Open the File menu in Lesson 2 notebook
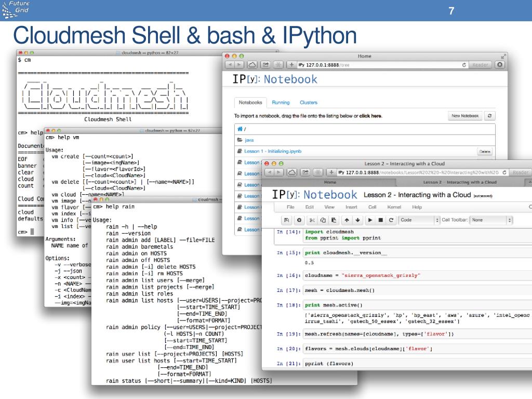The height and width of the screenshot is (399, 532). point(290,207)
